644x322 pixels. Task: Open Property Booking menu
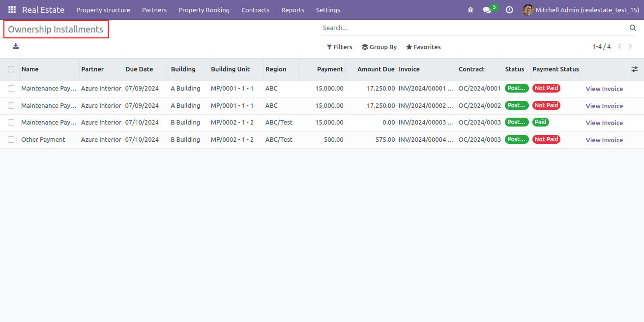(204, 10)
